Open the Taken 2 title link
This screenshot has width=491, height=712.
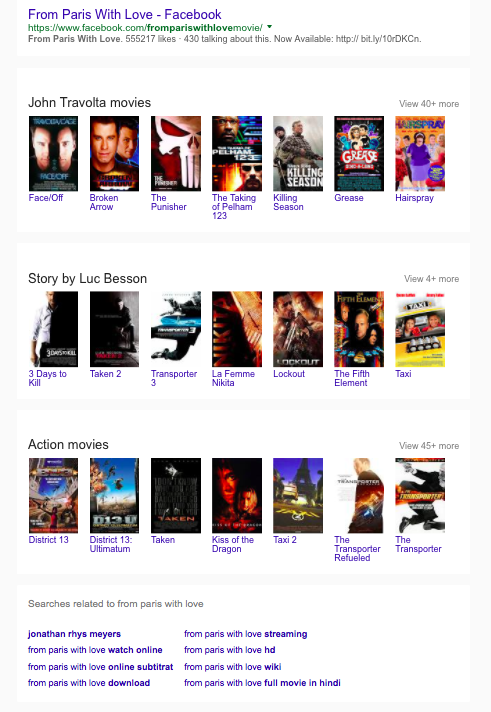point(105,374)
